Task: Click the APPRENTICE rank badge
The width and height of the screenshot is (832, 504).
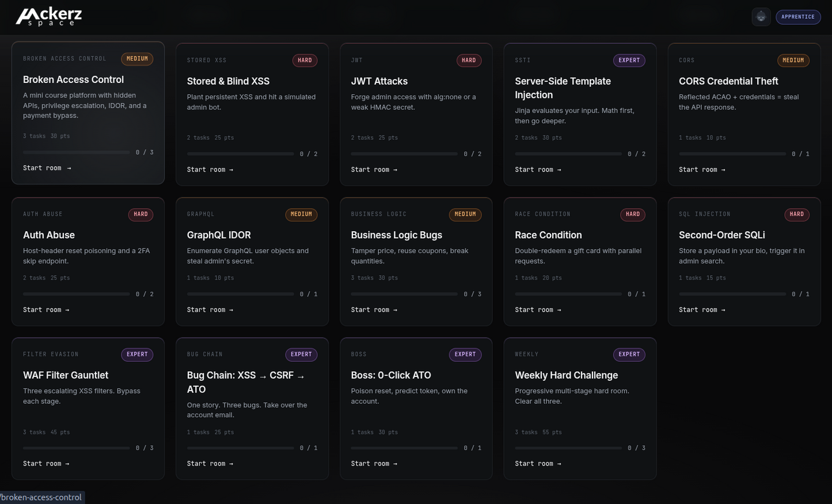Action: pos(798,17)
